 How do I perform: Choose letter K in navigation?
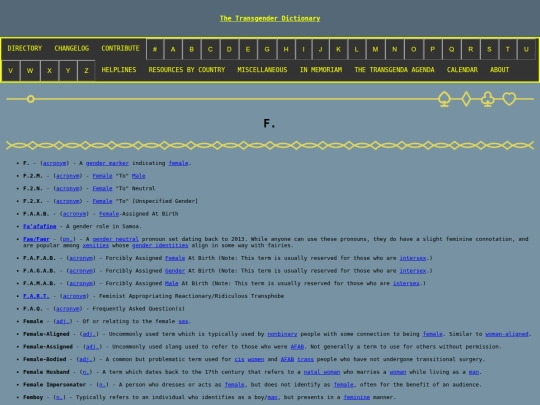[x=339, y=49]
